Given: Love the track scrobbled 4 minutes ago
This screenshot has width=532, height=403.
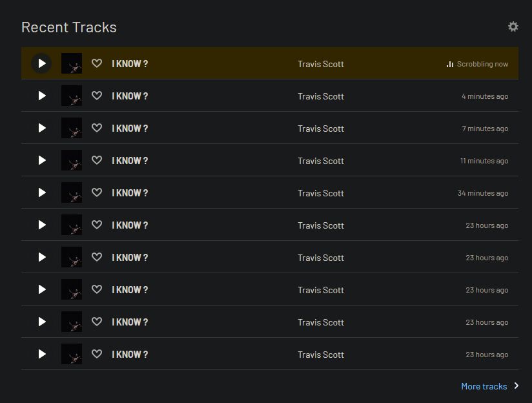Looking at the screenshot, I should click(x=97, y=96).
